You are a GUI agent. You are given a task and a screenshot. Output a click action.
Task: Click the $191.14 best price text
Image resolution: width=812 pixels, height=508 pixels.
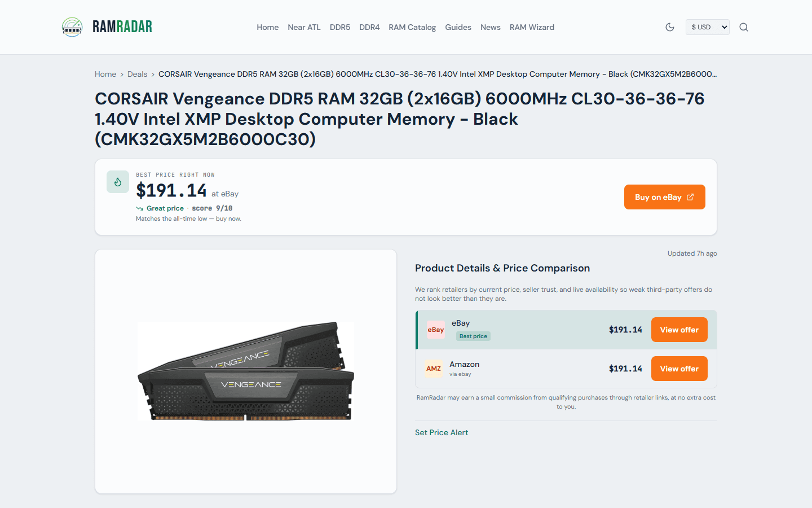pos(171,191)
